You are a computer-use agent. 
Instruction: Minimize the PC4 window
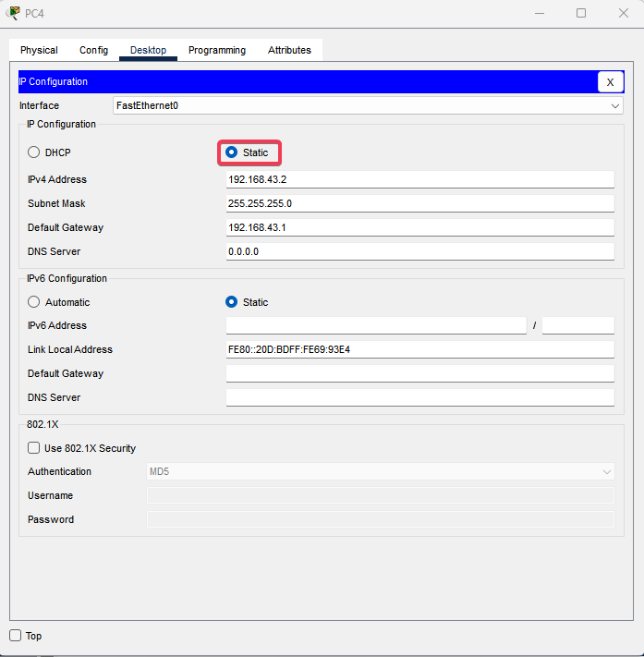click(539, 13)
